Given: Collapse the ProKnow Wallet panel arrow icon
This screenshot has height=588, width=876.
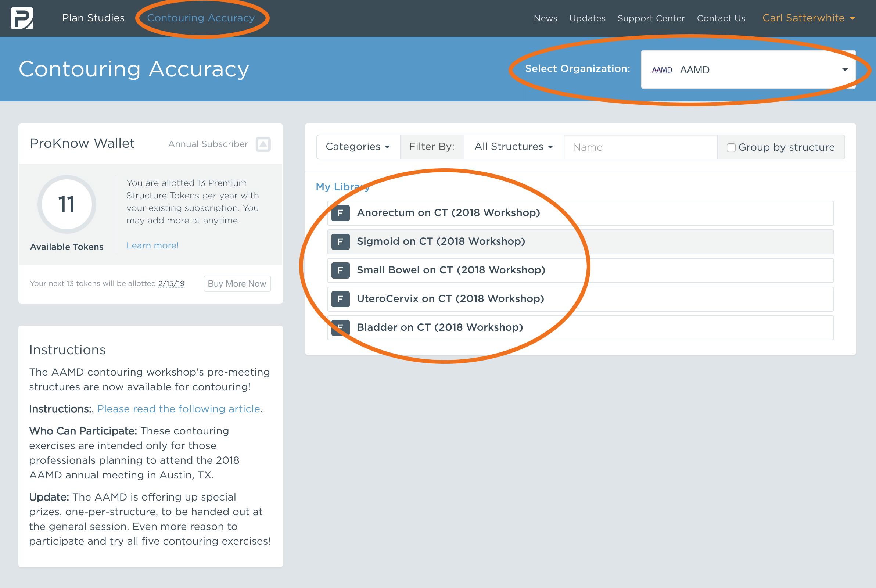Looking at the screenshot, I should [x=263, y=144].
